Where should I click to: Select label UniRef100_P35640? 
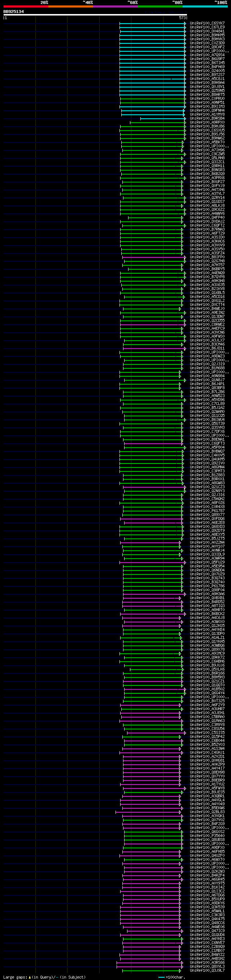[208, 836]
